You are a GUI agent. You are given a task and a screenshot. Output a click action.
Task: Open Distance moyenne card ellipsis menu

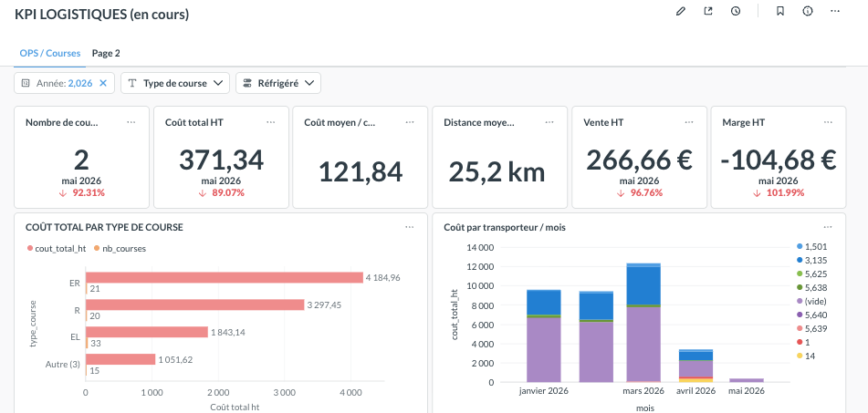tap(549, 122)
